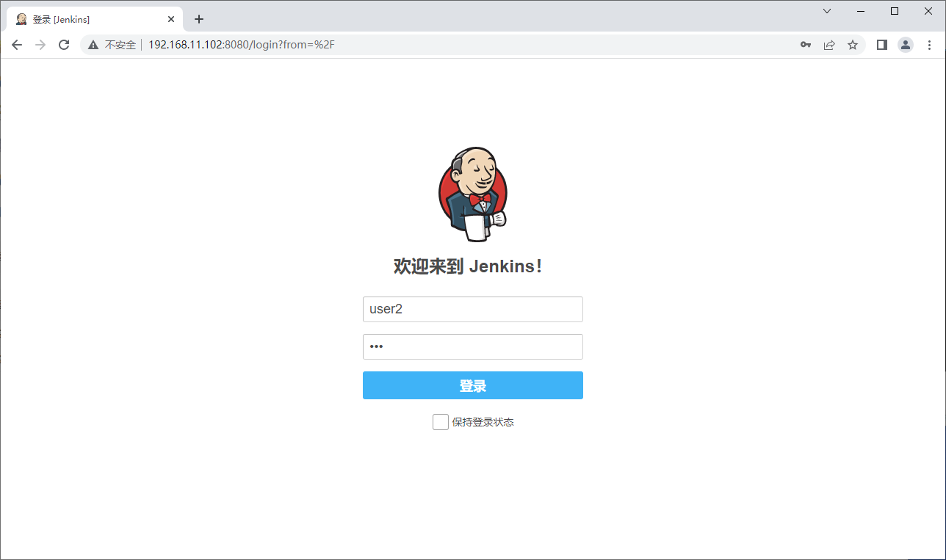Maximize the browser window
This screenshot has width=946, height=560.
click(895, 11)
